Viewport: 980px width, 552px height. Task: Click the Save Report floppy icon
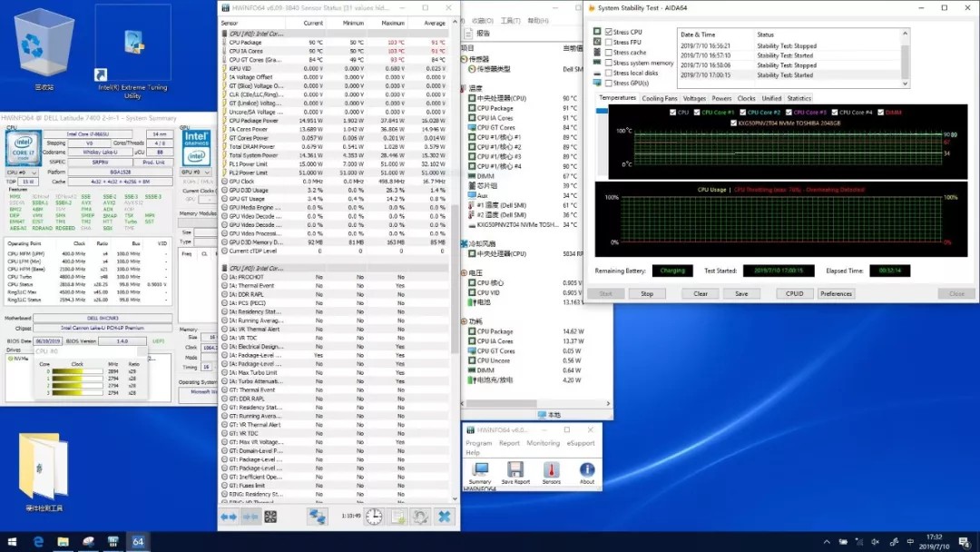click(x=515, y=469)
